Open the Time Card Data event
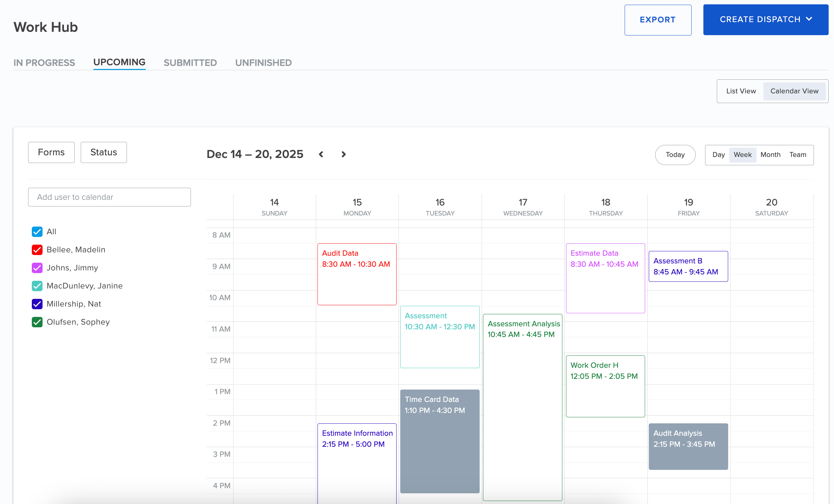This screenshot has height=504, width=834. click(440, 441)
